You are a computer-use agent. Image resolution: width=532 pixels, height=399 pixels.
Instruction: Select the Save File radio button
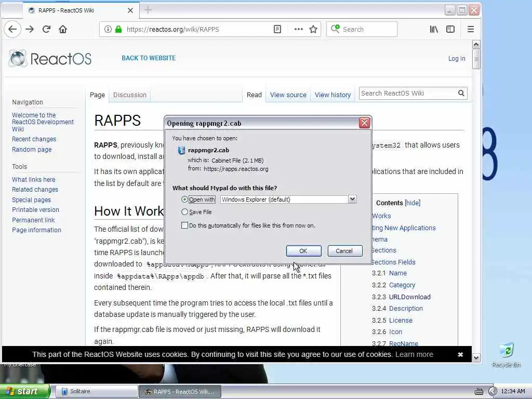(184, 212)
